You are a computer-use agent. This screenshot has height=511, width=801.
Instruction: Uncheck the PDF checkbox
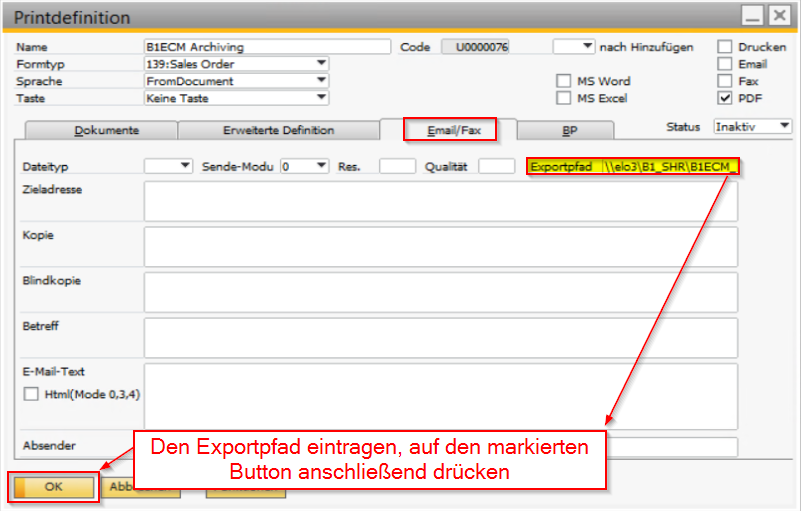pos(724,98)
